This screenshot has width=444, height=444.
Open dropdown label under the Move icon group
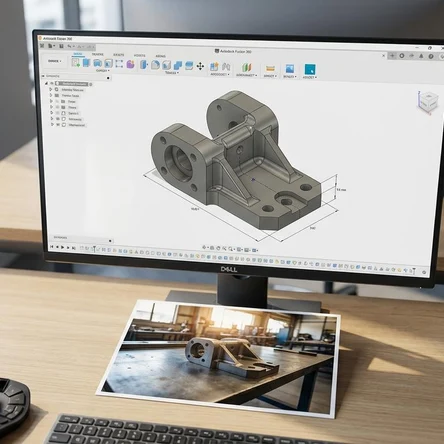[172, 72]
